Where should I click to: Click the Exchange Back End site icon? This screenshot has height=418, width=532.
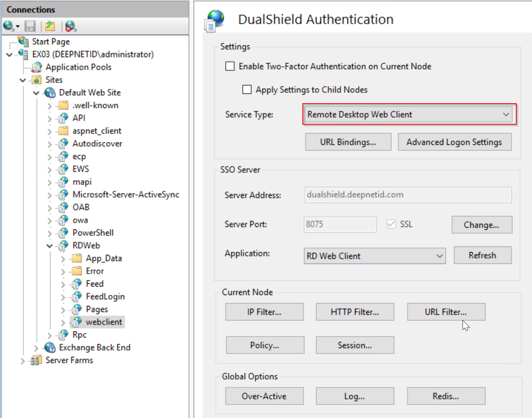pyautogui.click(x=50, y=348)
